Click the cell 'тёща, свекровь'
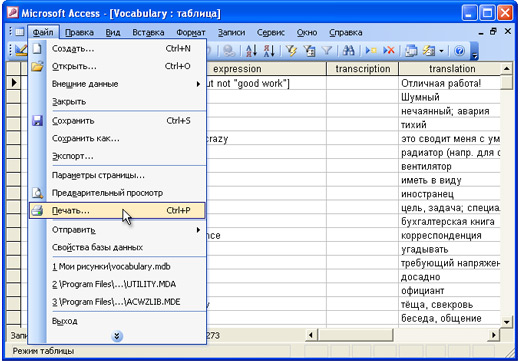Screen dimensions: 521x362 tap(449, 304)
